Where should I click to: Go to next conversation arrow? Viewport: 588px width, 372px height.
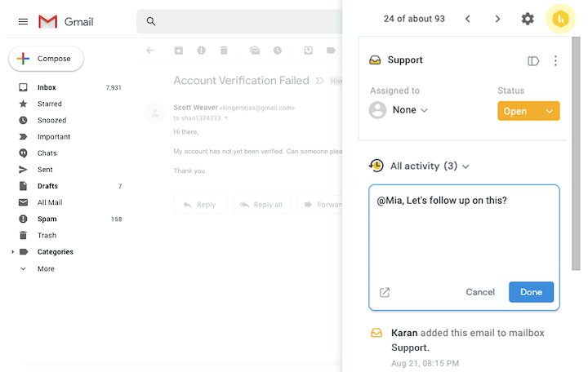(497, 19)
